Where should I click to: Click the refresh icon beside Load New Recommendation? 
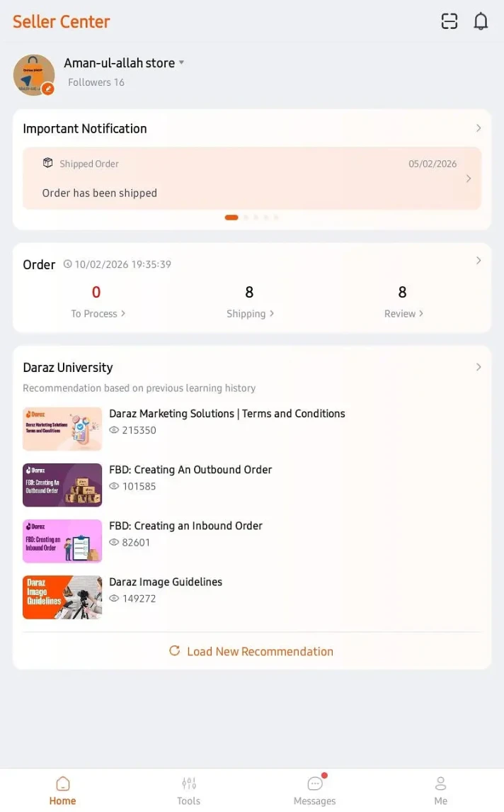click(x=174, y=650)
